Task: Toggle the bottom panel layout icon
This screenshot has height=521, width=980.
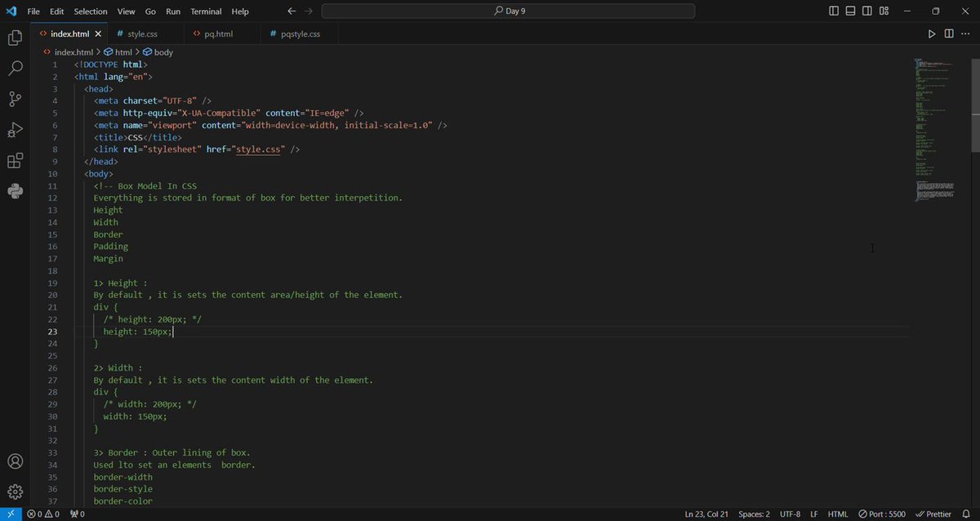Action: pos(851,11)
